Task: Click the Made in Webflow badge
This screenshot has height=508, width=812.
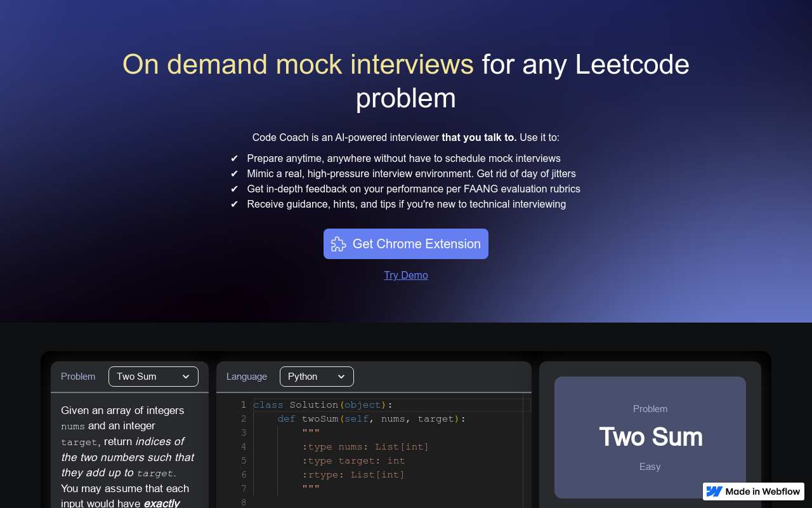Action: 754,491
